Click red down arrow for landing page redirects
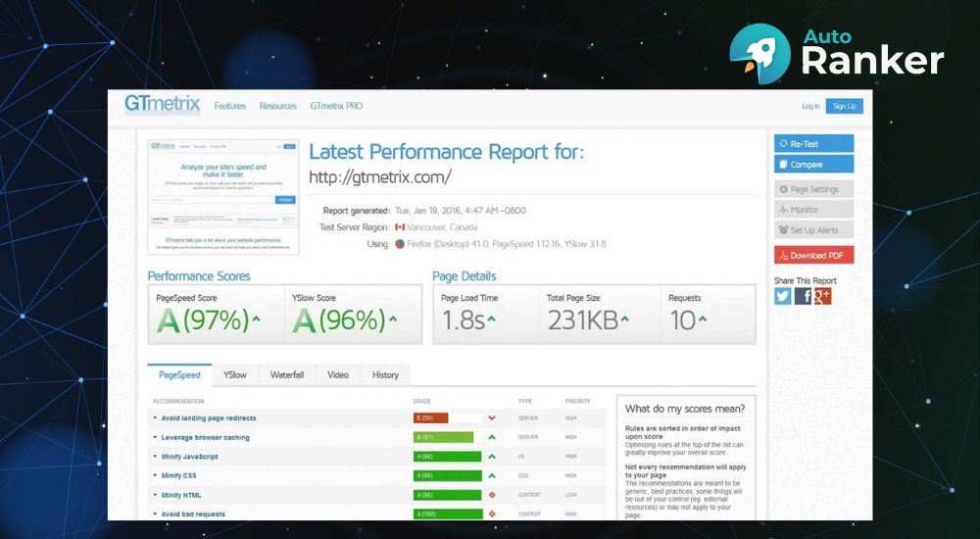Screen dimensions: 980x539 coord(492,418)
